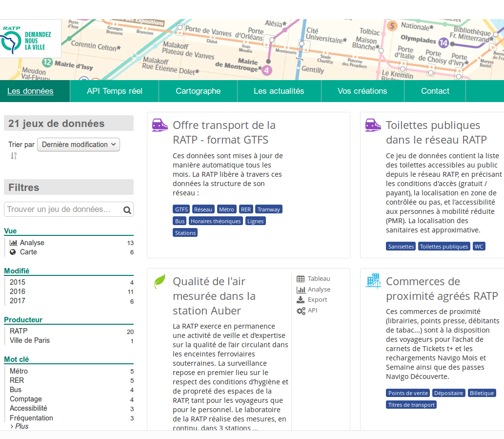
Task: Click the Billetique tag
Action: (482, 393)
